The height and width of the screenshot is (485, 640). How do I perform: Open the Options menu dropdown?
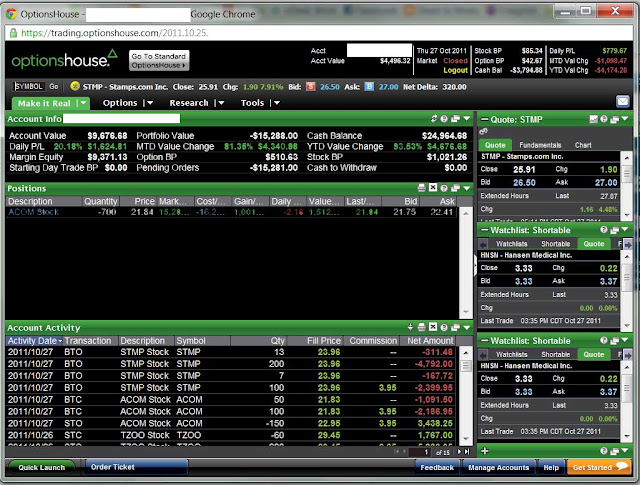pos(149,103)
